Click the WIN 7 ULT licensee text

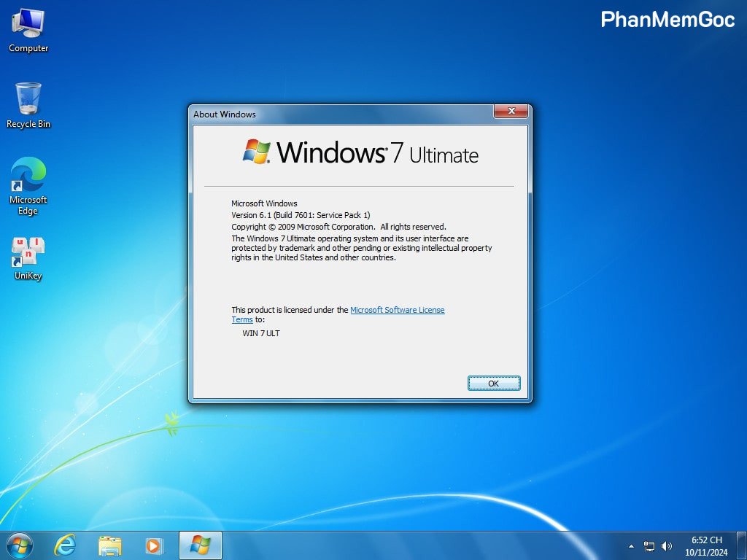click(261, 333)
